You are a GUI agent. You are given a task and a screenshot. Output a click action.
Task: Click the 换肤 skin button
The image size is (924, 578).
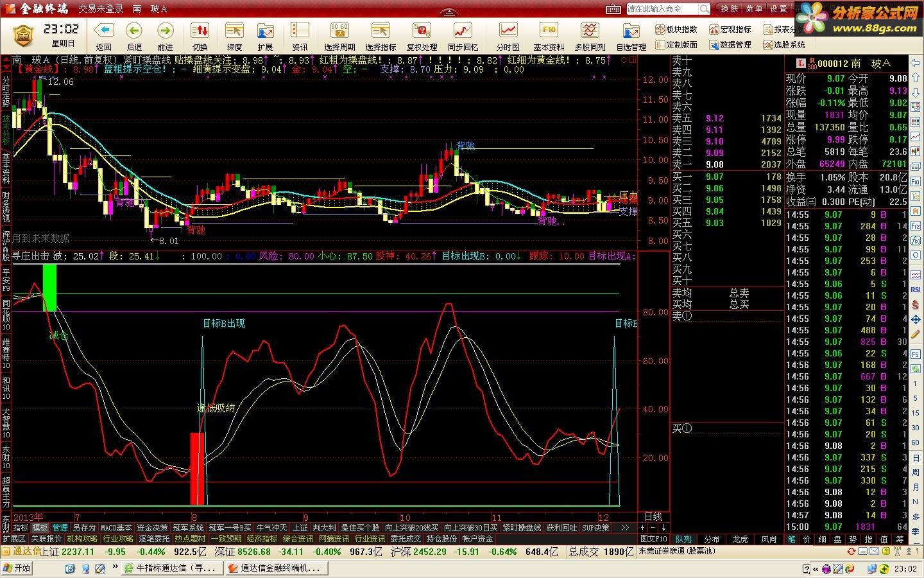730,9
